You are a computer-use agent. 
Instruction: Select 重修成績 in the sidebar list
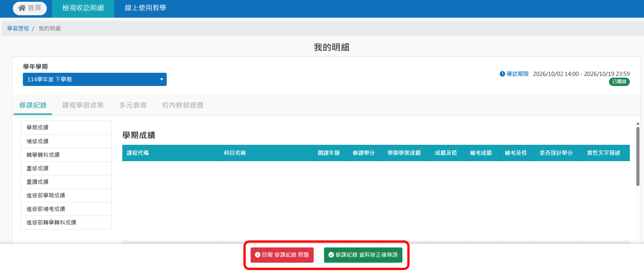(66, 168)
